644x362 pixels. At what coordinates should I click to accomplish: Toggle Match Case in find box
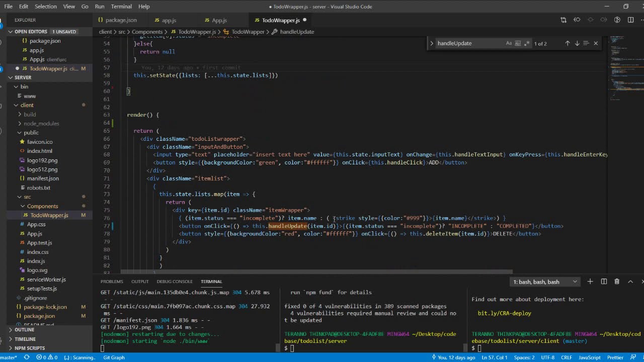click(509, 43)
